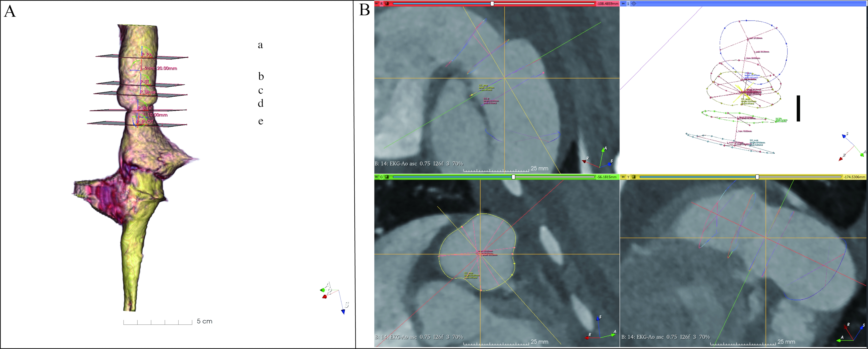Click the pin icon in Yellow slice bar
This screenshot has width=868, height=349.
click(623, 177)
